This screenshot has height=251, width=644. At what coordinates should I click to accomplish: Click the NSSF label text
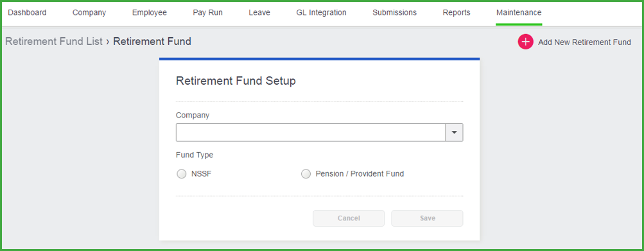click(x=201, y=174)
